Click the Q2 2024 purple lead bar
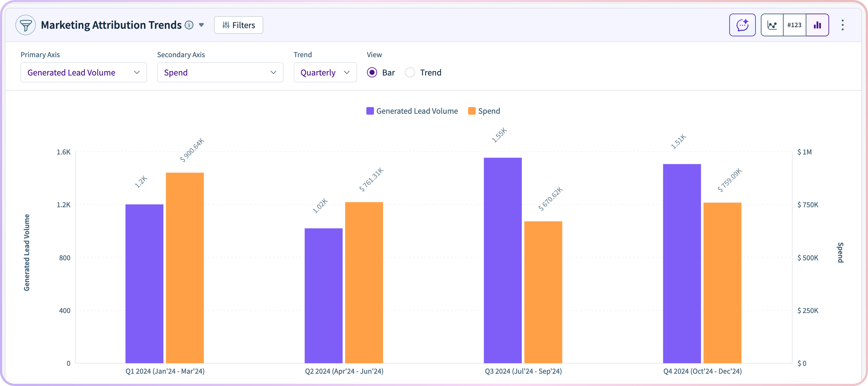 pos(323,295)
